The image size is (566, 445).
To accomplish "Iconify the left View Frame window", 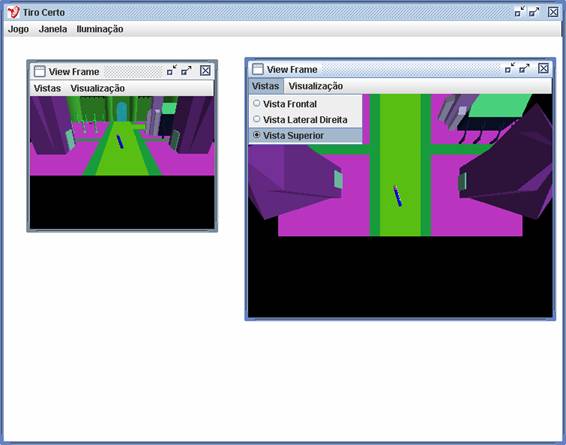I will coord(172,70).
